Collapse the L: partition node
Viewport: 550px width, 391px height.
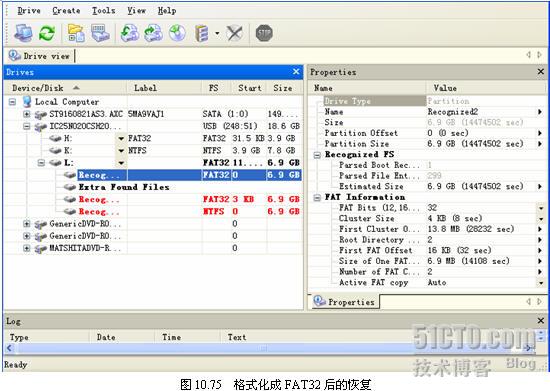point(41,163)
